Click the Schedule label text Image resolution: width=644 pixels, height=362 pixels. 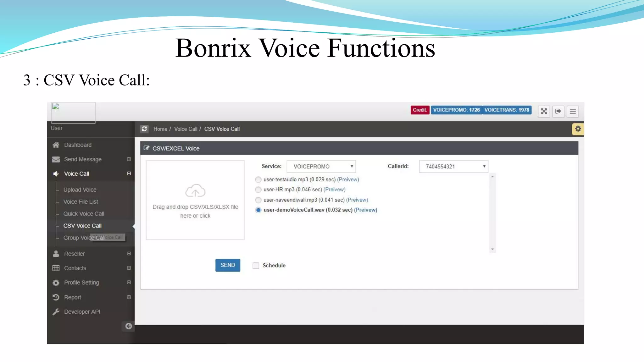(274, 266)
